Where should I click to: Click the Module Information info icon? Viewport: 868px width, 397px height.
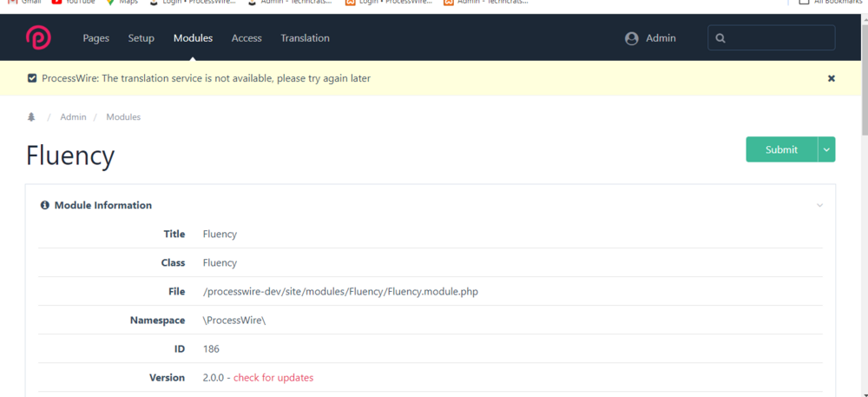(45, 205)
